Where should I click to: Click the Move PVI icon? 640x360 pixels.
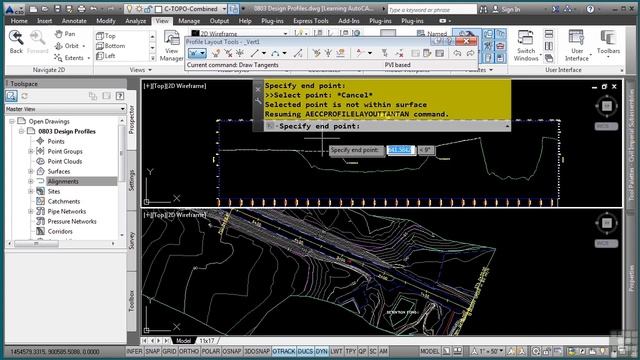click(x=240, y=53)
